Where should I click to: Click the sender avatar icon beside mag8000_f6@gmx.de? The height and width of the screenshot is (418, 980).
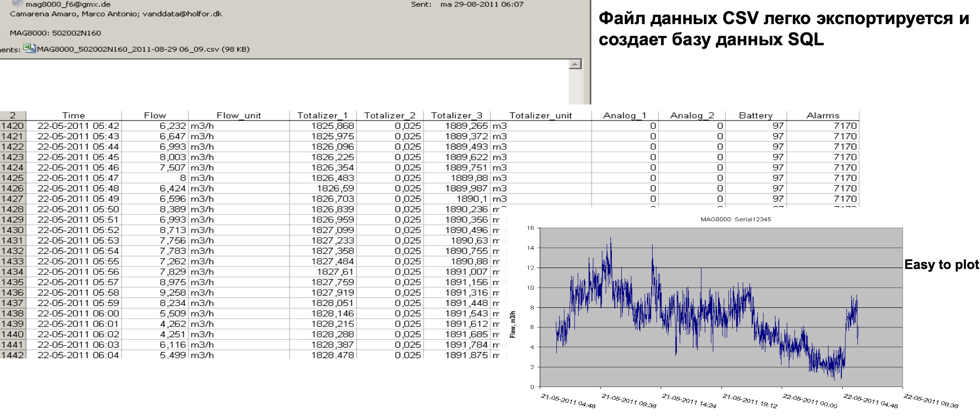coord(17,3)
